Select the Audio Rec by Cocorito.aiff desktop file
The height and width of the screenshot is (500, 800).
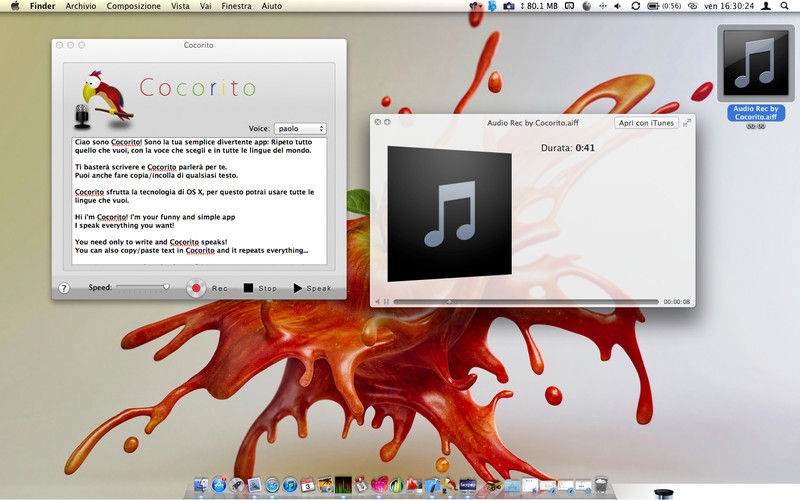756,63
